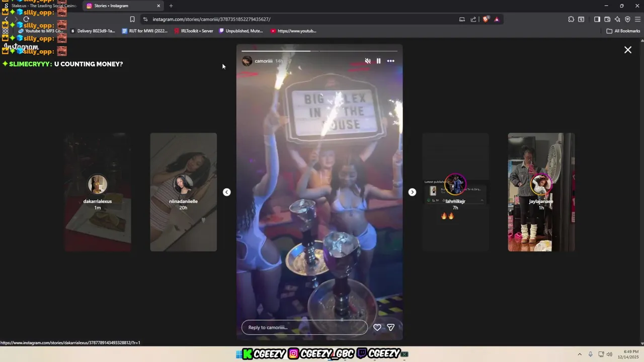Click the Excel icon in the taskbar
Image resolution: width=644 pixels, height=362 pixels.
405,354
